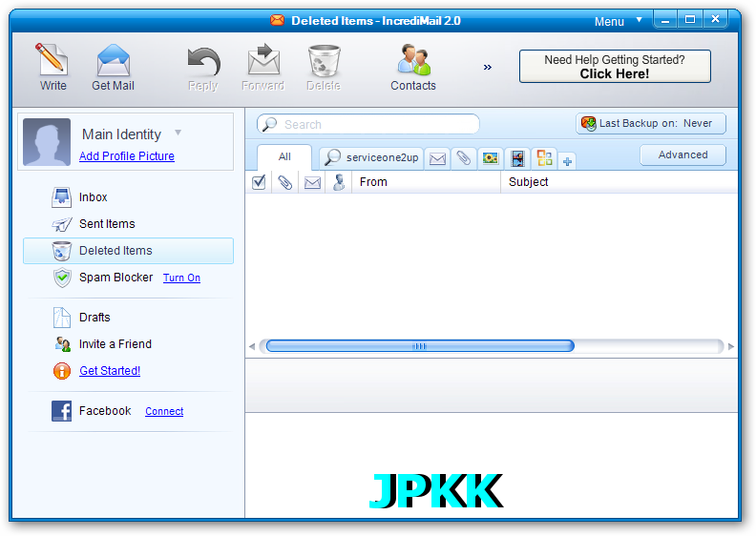Screen dimensions: 756x536
Task: Select the All filter tab
Action: 284,157
